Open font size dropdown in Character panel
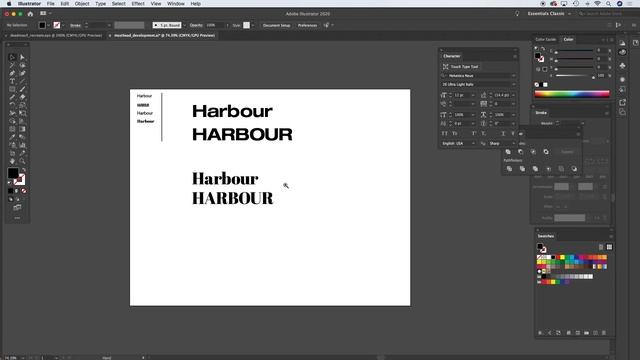 pyautogui.click(x=473, y=95)
